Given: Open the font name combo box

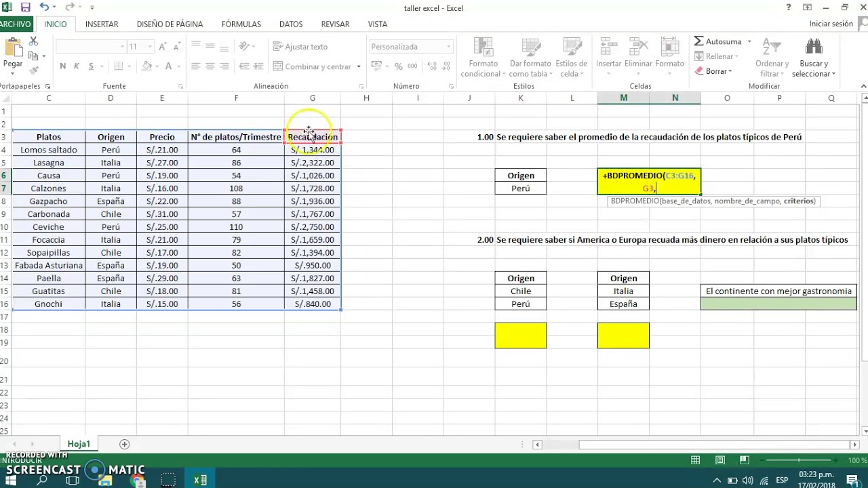Looking at the screenshot, I should (x=91, y=47).
